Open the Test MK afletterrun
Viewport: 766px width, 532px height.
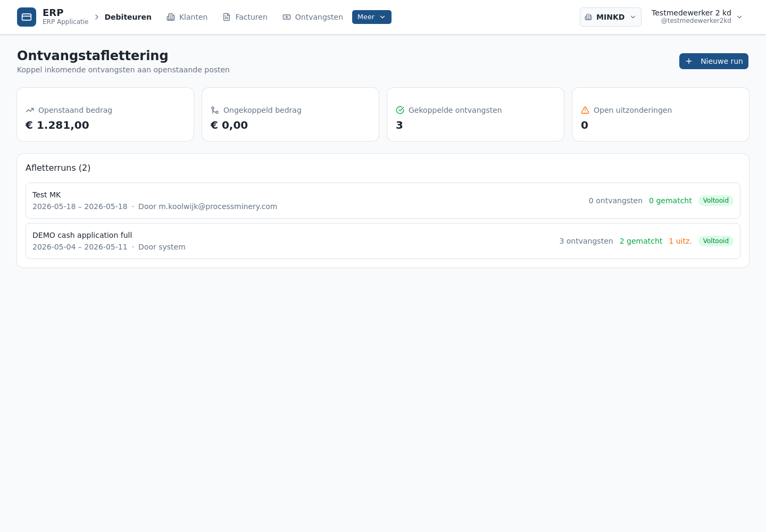point(383,201)
